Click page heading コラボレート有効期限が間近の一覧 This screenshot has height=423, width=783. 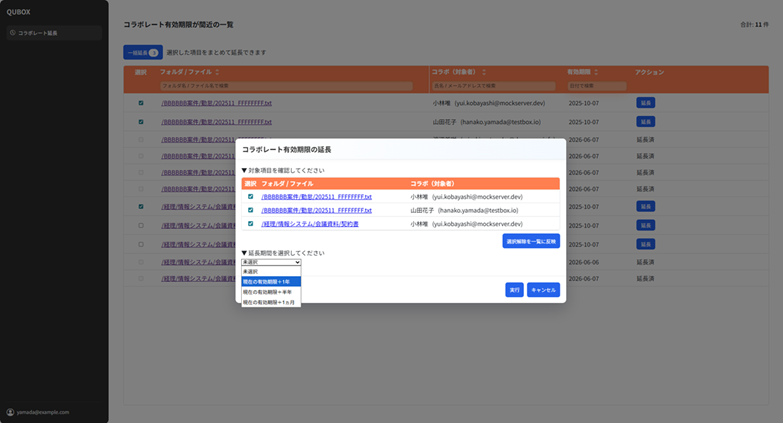(178, 24)
